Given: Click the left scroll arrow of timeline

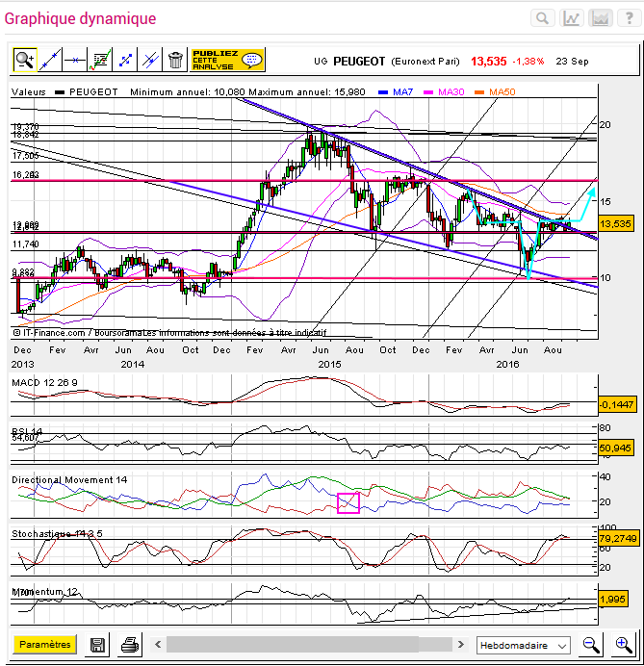Looking at the screenshot, I should click(x=158, y=645).
